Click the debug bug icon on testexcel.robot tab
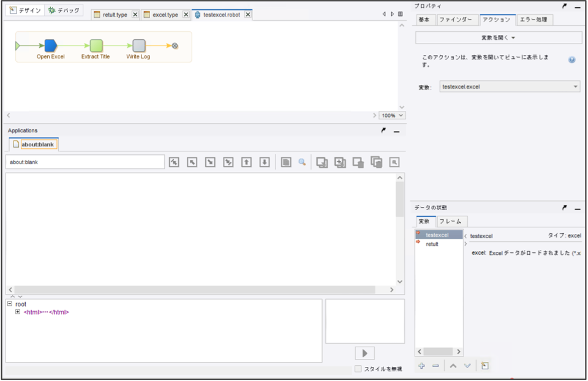This screenshot has height=381, width=588. click(196, 13)
